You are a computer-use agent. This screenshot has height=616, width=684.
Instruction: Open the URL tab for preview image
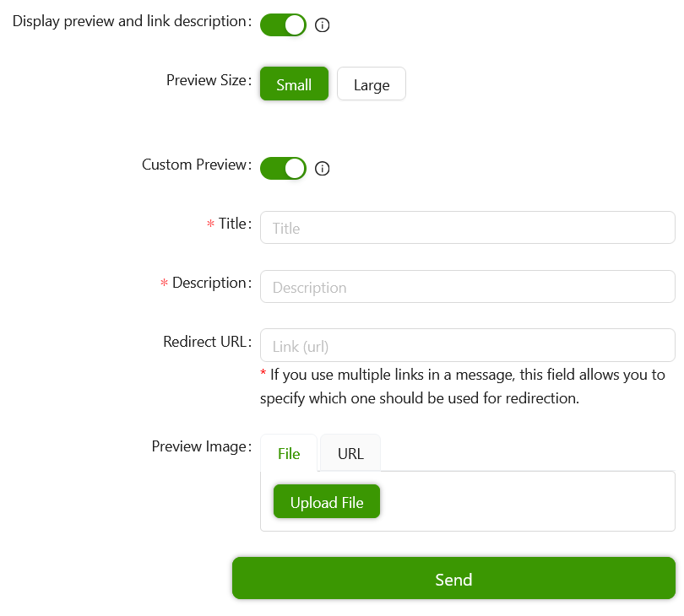tap(350, 453)
